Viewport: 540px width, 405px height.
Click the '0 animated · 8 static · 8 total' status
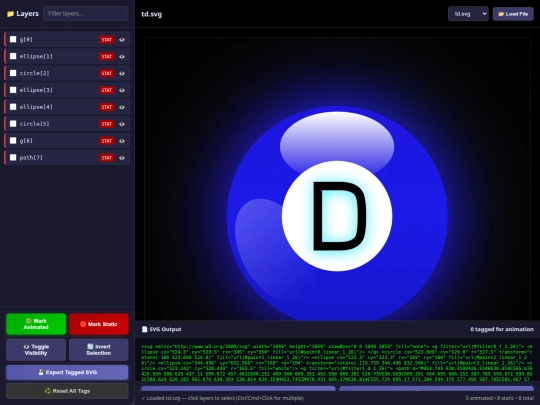point(500,398)
